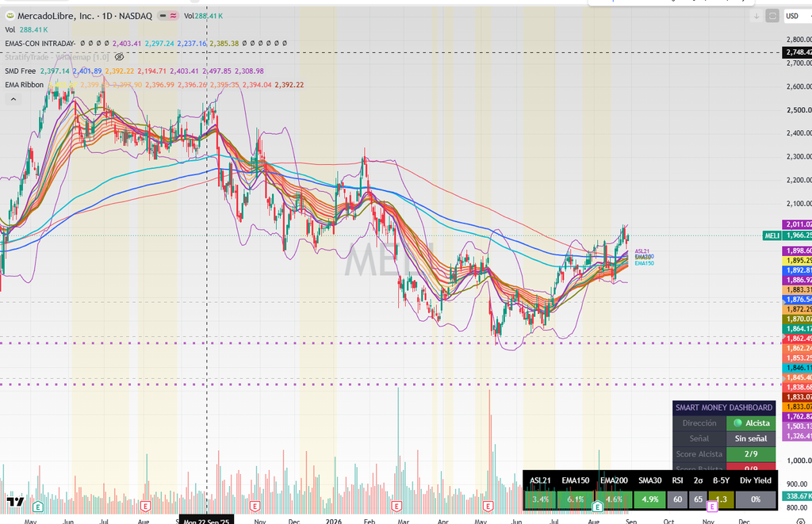812x524 pixels.
Task: Click the EMA150 line label on chart
Action: click(644, 263)
